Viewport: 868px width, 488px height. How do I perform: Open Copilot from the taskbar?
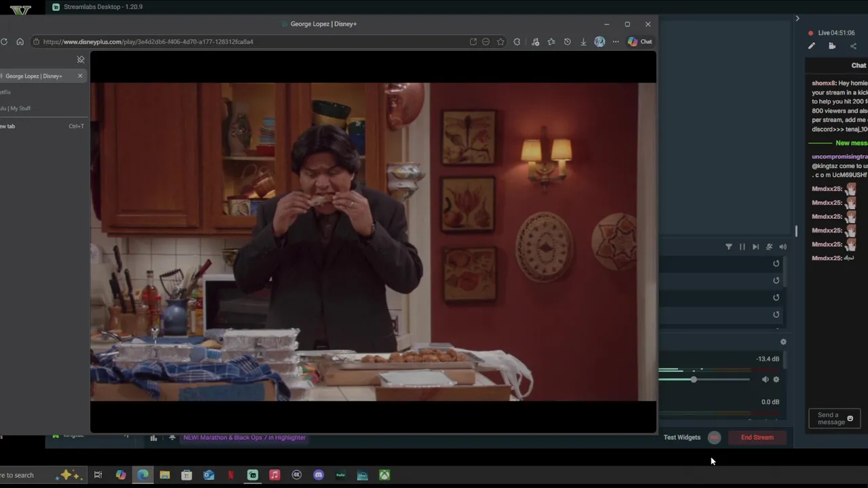(x=121, y=475)
